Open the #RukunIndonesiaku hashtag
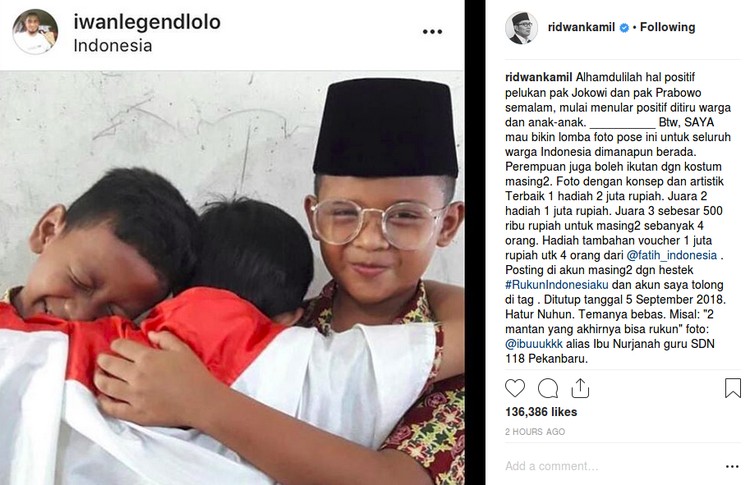Viewport: 750px width, 485px height. (557, 285)
